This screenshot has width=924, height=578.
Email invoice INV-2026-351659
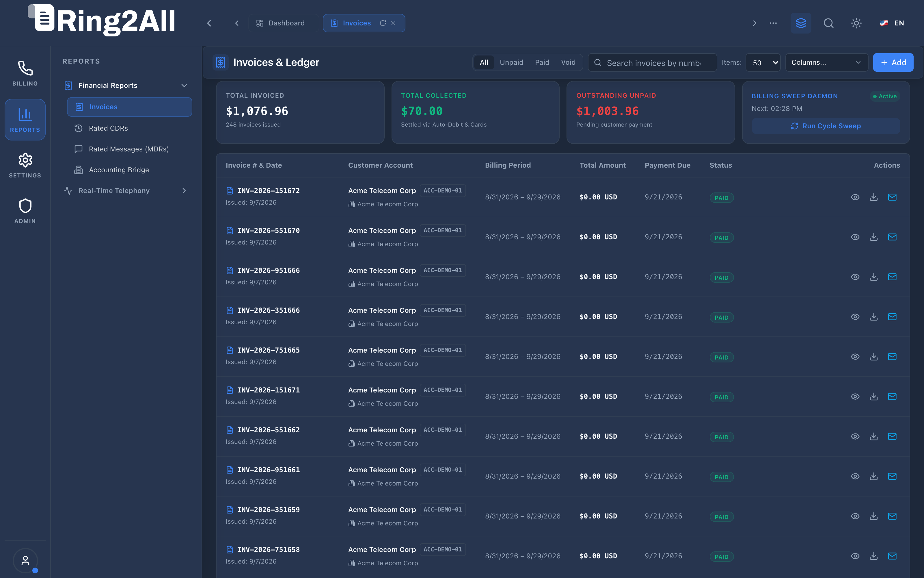892,516
